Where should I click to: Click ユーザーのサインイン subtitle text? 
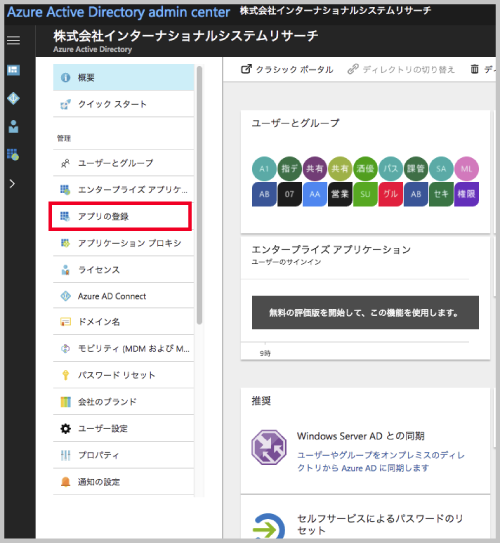(286, 262)
